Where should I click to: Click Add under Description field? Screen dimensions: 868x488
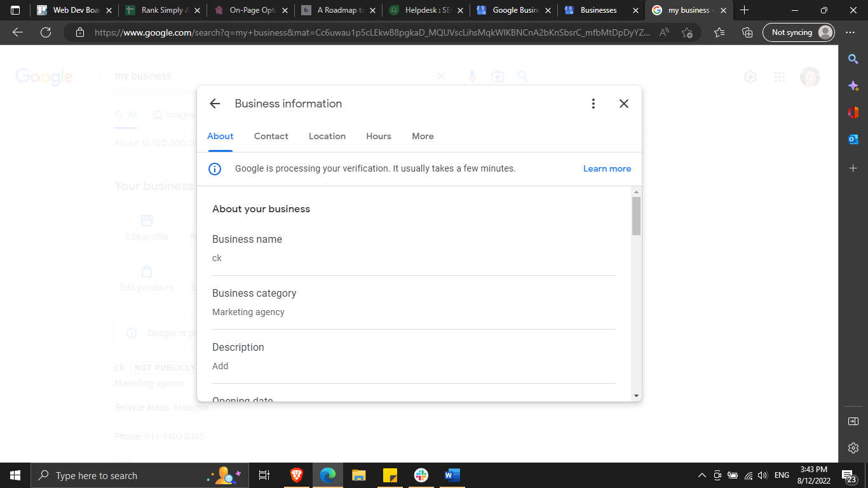pos(220,366)
